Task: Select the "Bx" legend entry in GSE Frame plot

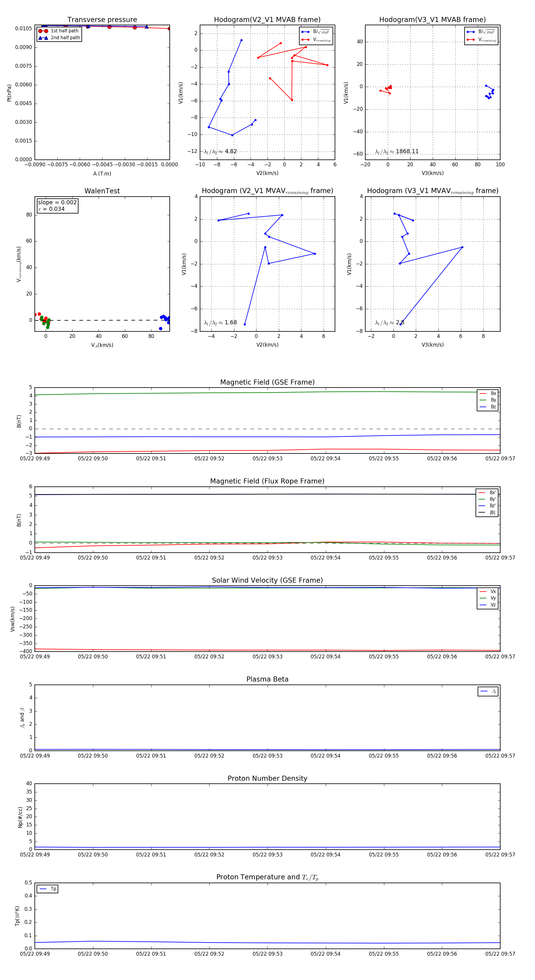Action: click(x=488, y=393)
